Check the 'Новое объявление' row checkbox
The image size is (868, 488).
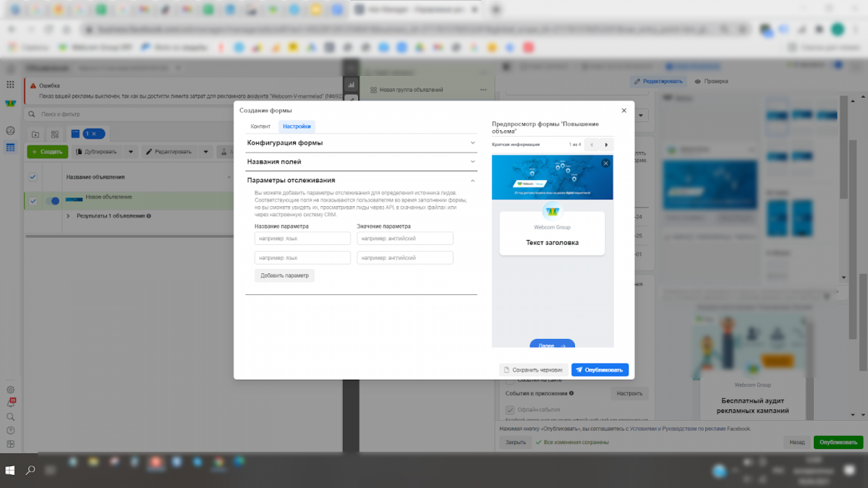(33, 201)
